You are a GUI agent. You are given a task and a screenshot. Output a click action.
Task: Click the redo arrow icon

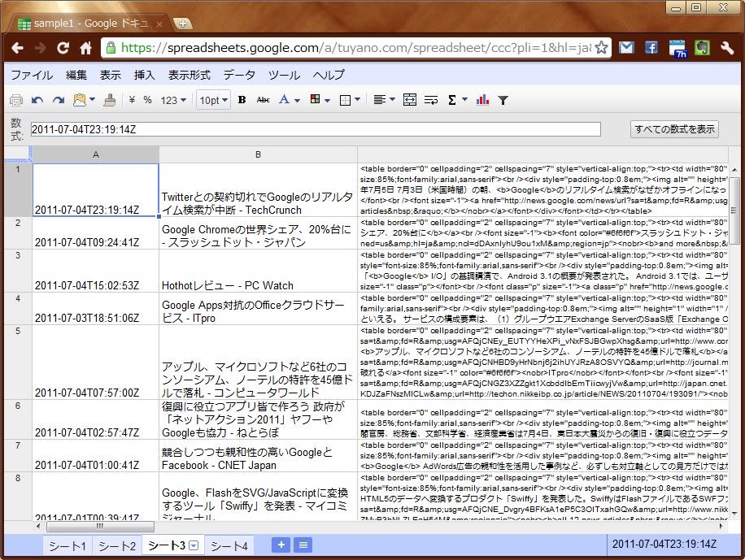[58, 100]
